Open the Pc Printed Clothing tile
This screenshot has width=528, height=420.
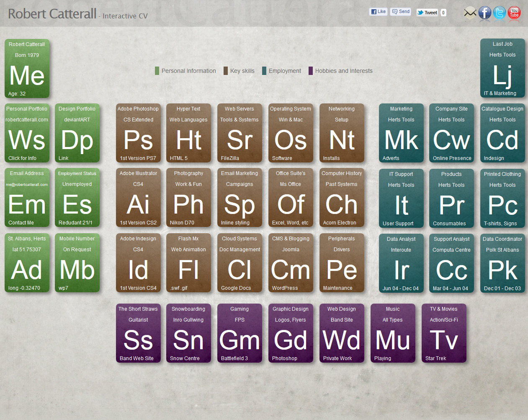point(502,198)
